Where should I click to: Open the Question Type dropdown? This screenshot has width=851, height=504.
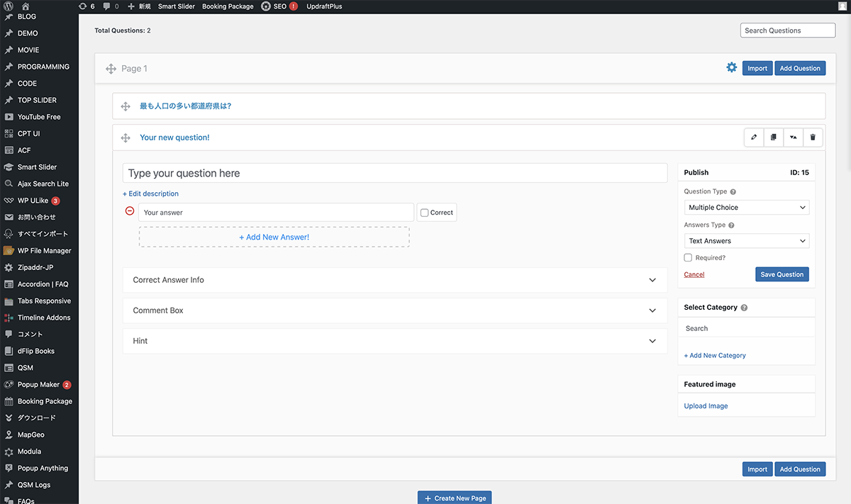746,208
